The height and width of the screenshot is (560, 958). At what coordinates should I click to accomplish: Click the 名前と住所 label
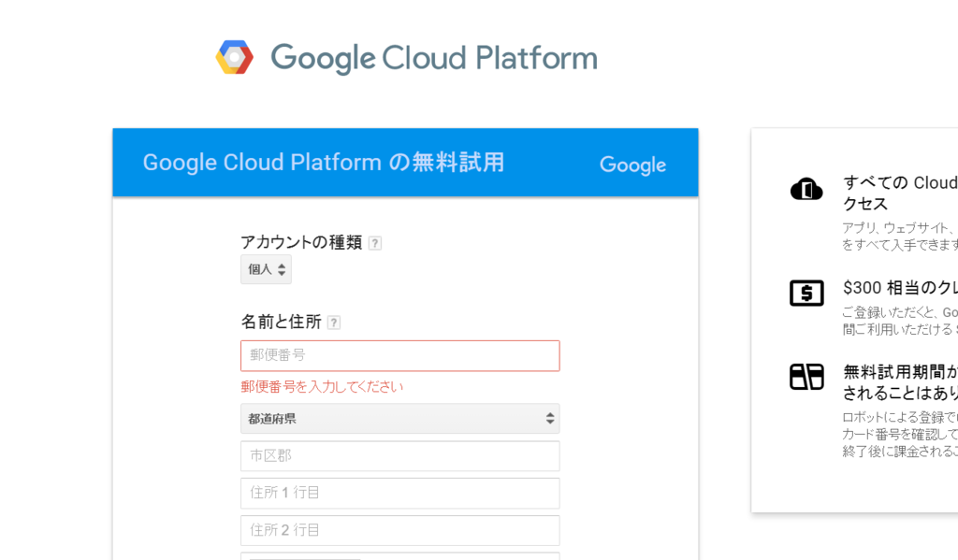point(281,322)
